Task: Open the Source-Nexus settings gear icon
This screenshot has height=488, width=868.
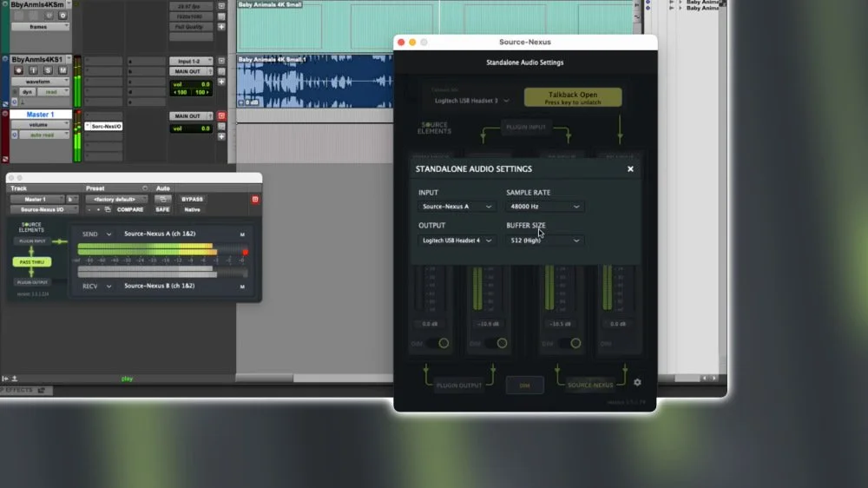Action: click(637, 382)
